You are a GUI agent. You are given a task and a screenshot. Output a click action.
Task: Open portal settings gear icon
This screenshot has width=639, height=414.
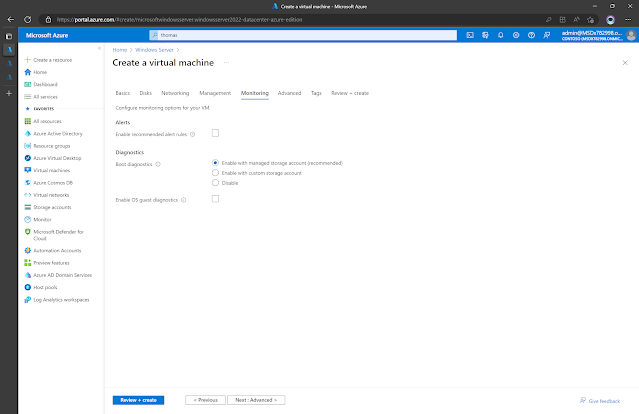pyautogui.click(x=516, y=35)
